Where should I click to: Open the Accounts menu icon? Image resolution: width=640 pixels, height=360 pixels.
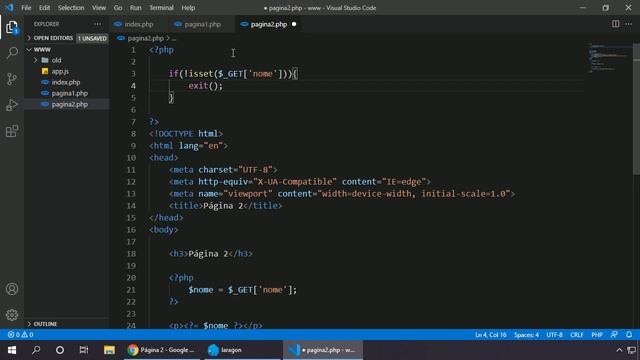tap(12, 289)
